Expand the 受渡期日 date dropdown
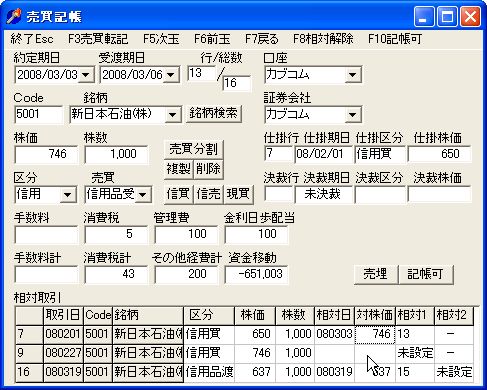Screen dimensions: 487x390 coord(171,75)
